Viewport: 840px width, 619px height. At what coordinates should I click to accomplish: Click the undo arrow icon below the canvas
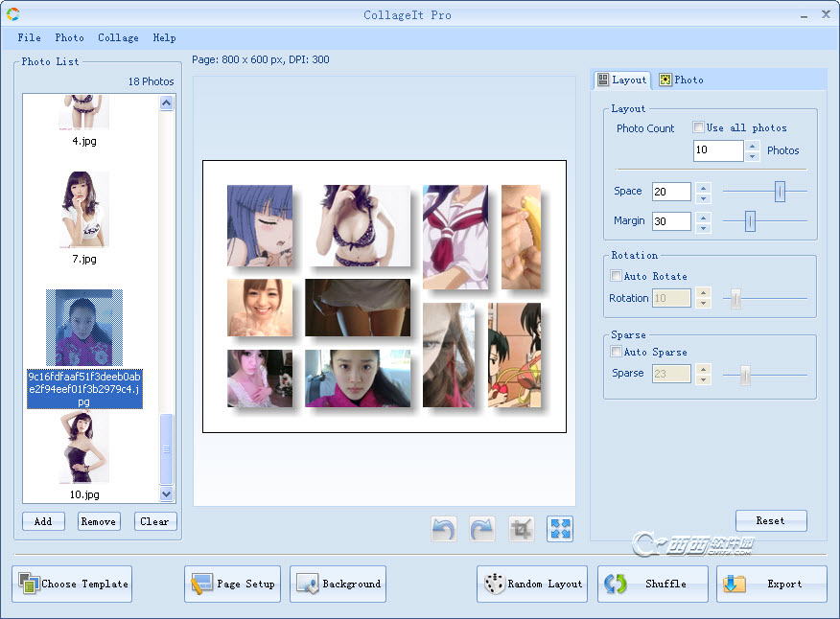tap(444, 529)
